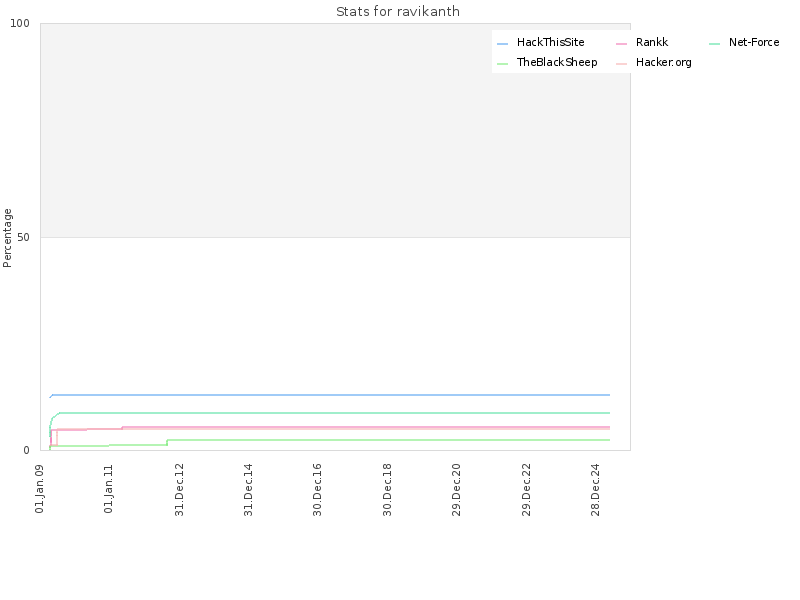Image resolution: width=800 pixels, height=600 pixels.
Task: Click the 28.Dec.24 x-axis date label
Action: tap(595, 490)
